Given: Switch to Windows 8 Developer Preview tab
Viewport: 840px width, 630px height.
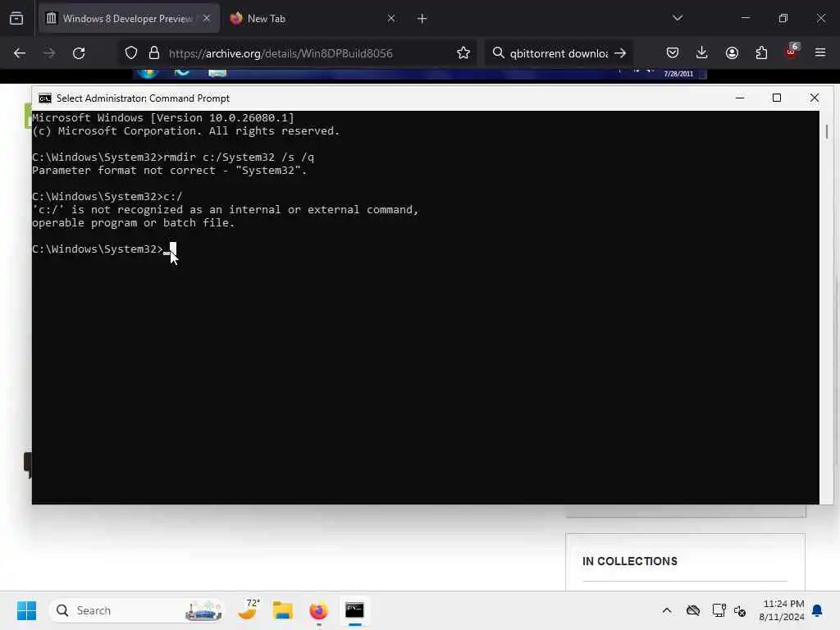Looking at the screenshot, I should tap(129, 19).
